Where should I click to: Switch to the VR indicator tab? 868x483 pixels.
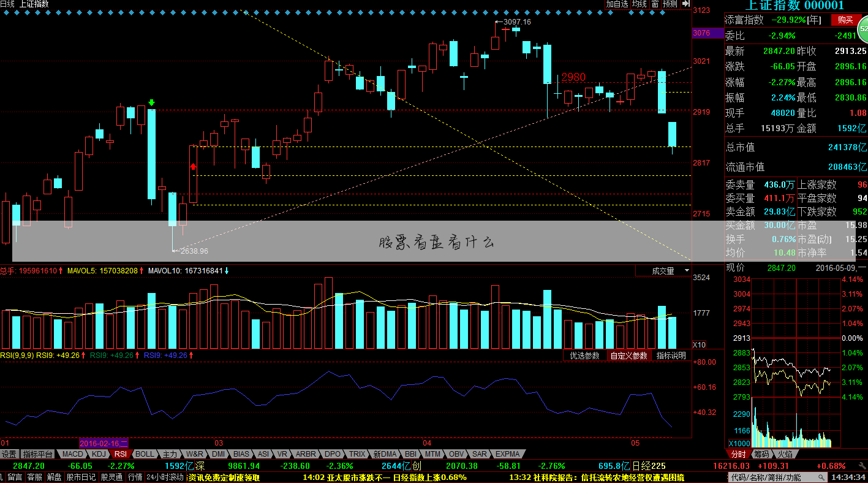[282, 454]
